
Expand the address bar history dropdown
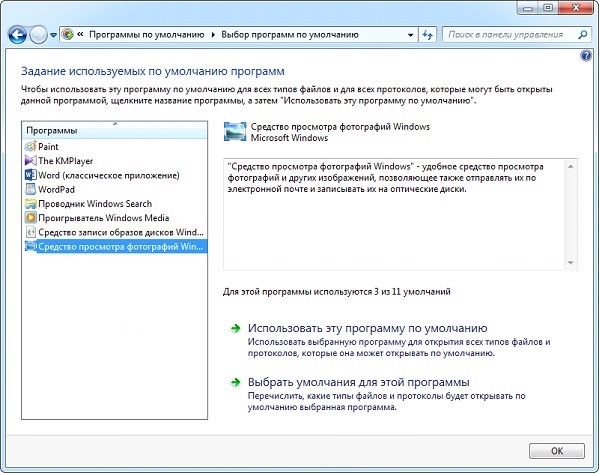pyautogui.click(x=410, y=35)
